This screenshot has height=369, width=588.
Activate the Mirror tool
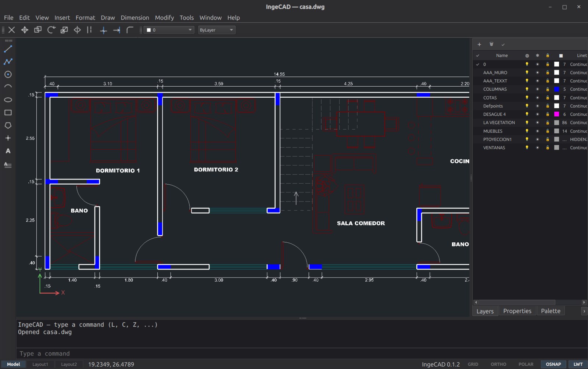pyautogui.click(x=77, y=30)
